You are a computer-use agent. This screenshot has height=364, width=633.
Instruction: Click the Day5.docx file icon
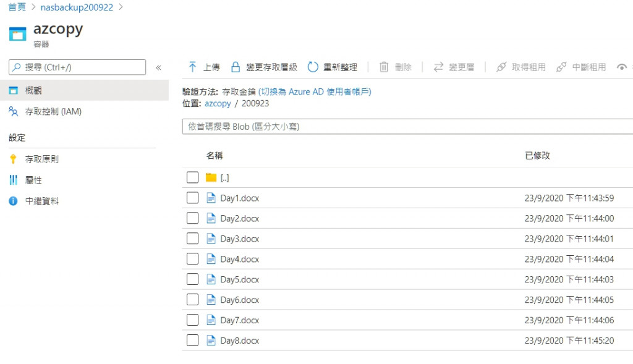click(x=211, y=279)
